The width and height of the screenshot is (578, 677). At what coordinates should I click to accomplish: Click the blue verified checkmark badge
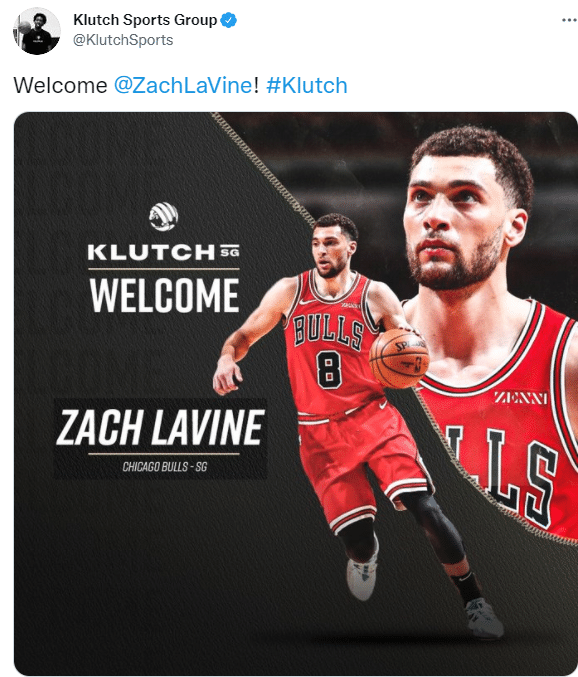229,20
